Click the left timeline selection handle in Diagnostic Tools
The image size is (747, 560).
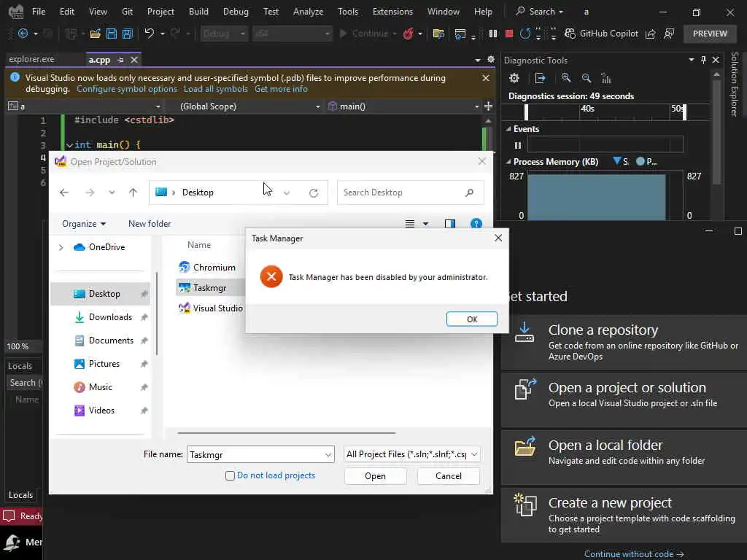(526, 112)
